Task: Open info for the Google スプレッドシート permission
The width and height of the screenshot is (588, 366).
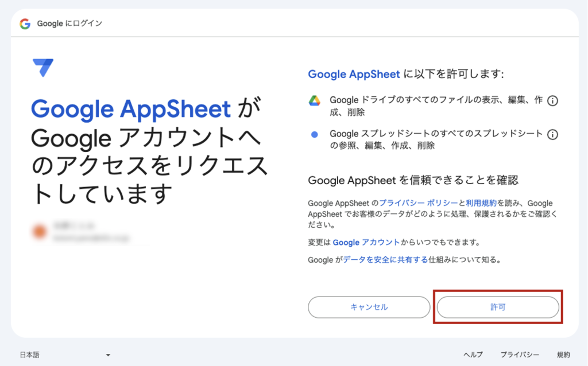Action: (552, 135)
